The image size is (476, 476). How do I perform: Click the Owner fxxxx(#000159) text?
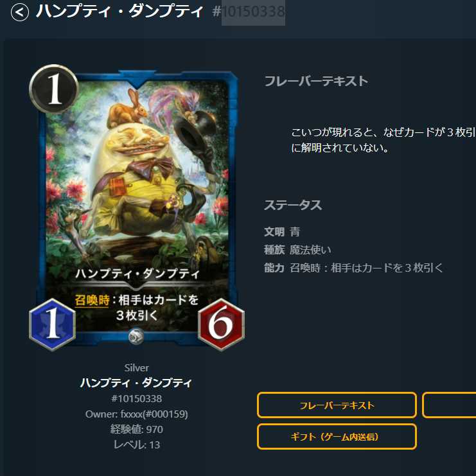[x=137, y=414]
